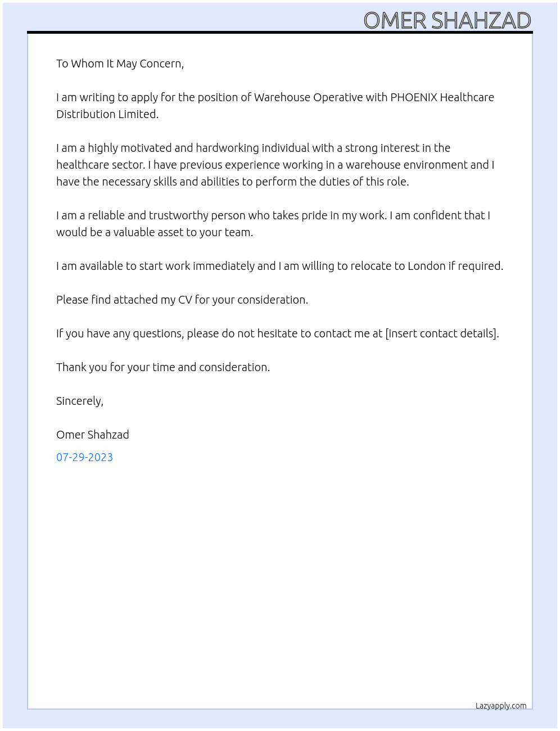The height and width of the screenshot is (731, 560).
Task: Click the 'Omer Shahzad' signature name
Action: pyautogui.click(x=93, y=435)
